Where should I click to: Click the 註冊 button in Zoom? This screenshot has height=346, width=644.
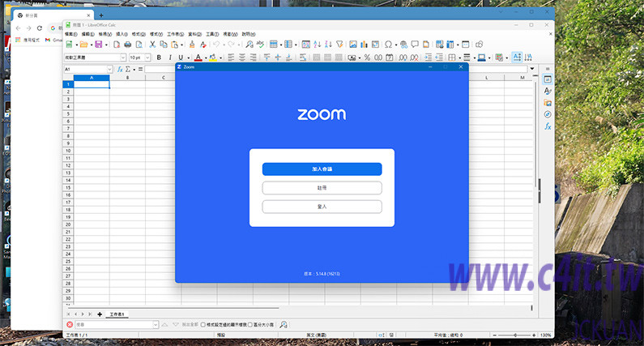point(322,188)
